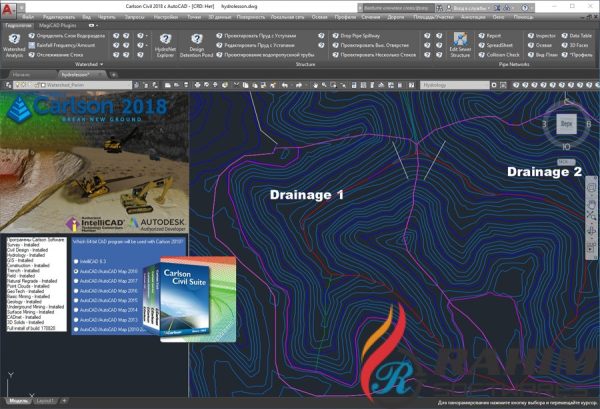Image resolution: width=600 pixels, height=409 pixels.
Task: Click Проектировать Пруд с Уступами
Action: [256, 36]
